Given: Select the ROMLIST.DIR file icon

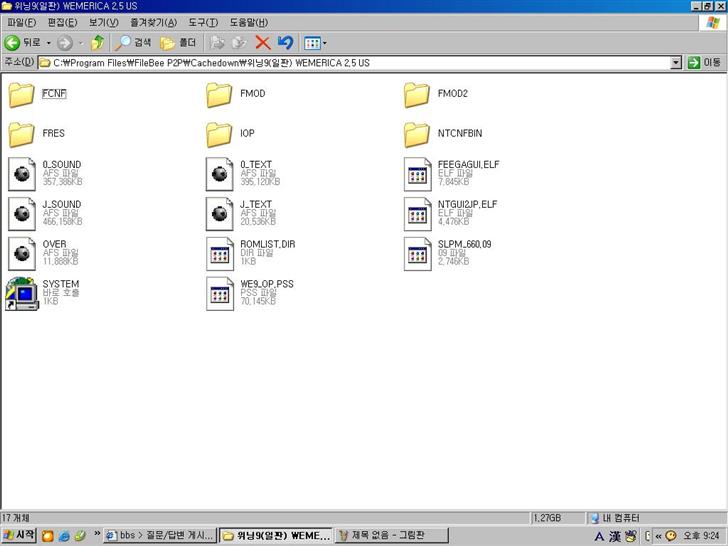Looking at the screenshot, I should click(x=220, y=254).
